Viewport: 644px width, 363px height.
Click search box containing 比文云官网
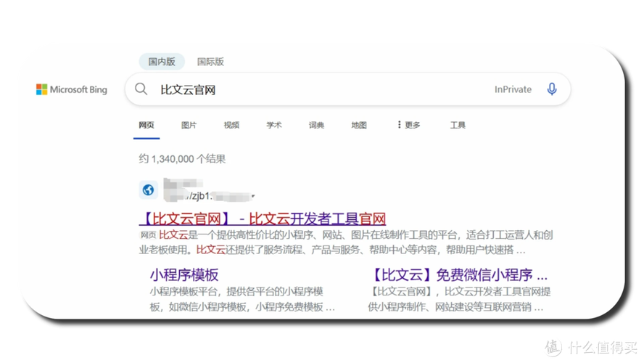[347, 89]
